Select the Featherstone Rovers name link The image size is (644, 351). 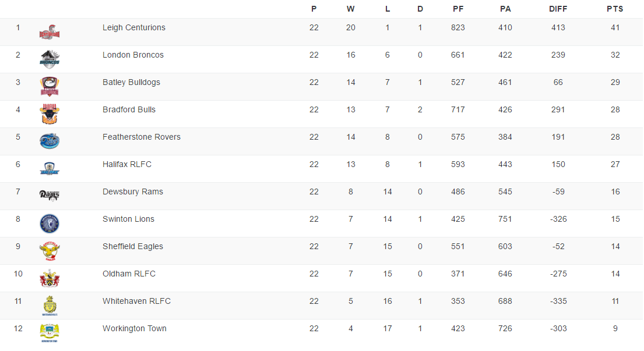(142, 137)
